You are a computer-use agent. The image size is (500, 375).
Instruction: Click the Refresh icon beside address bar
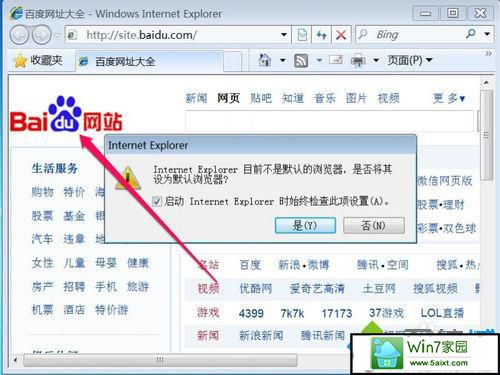coord(321,35)
